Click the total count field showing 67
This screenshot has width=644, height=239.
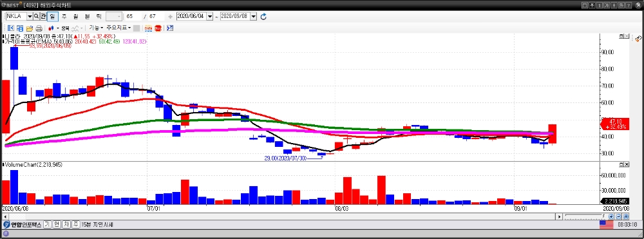(156, 16)
